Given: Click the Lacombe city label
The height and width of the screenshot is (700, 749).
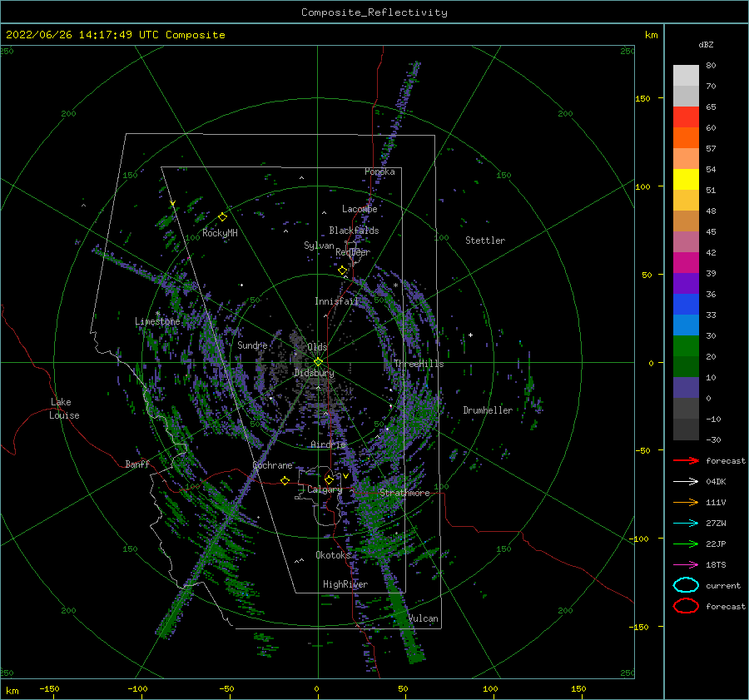Looking at the screenshot, I should pos(360,209).
